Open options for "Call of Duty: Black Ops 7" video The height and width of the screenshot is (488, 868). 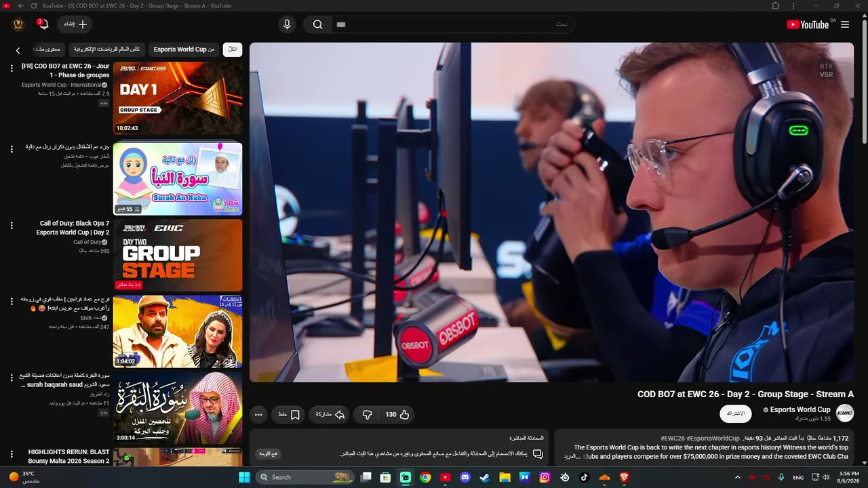click(x=12, y=226)
